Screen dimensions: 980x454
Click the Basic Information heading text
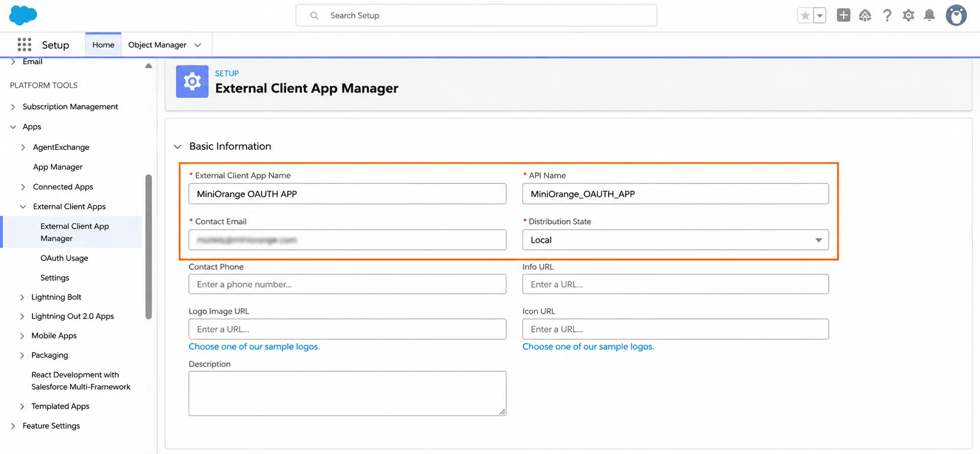[x=230, y=146]
